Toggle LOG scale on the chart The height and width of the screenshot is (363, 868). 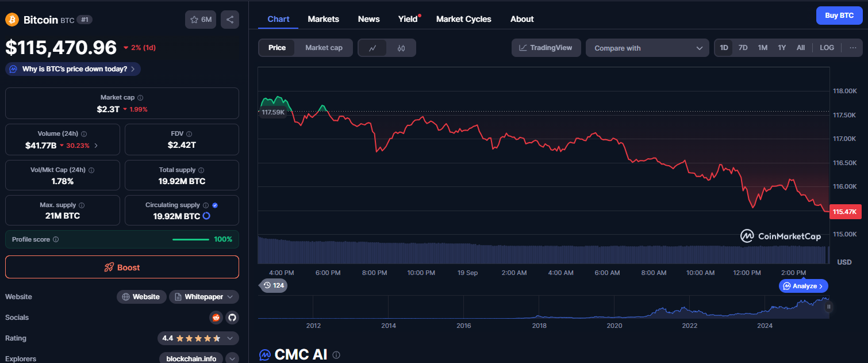pos(827,48)
